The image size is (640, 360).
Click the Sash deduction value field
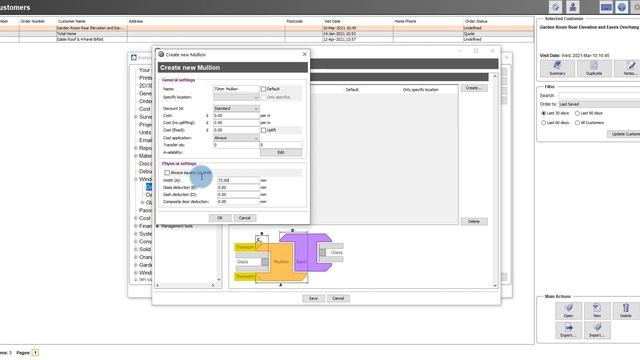click(x=238, y=194)
